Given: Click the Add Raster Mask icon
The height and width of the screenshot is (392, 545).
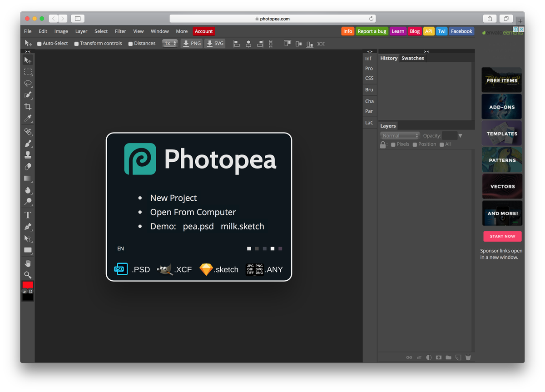Looking at the screenshot, I should [x=438, y=357].
